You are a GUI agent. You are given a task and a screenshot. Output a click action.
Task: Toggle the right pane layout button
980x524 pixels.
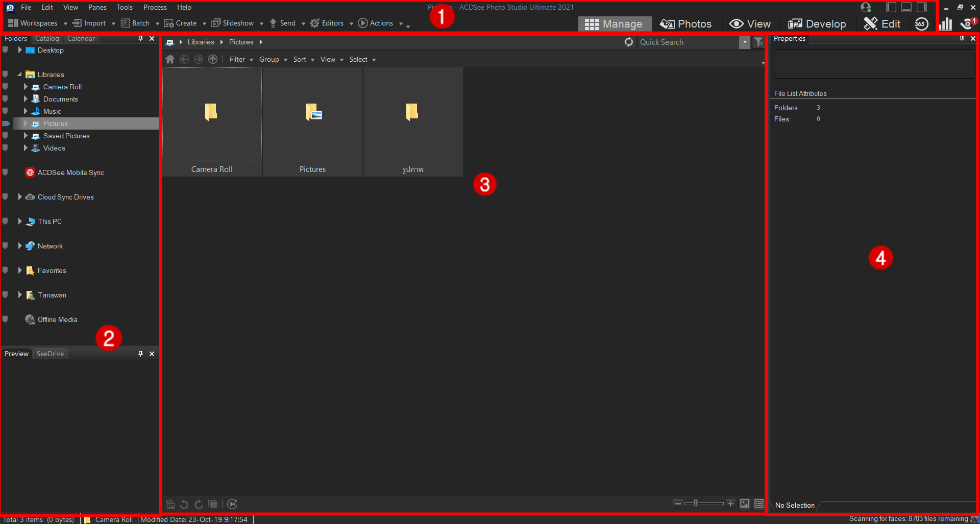click(x=922, y=7)
